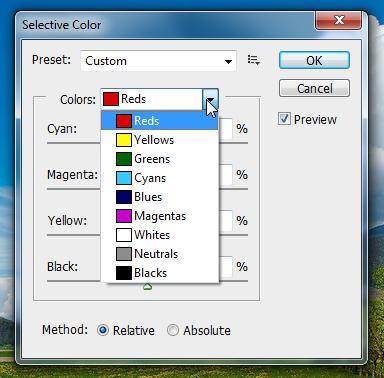Open the Preset dropdown showing Custom
Screen dimensions: 384x378
(x=158, y=61)
